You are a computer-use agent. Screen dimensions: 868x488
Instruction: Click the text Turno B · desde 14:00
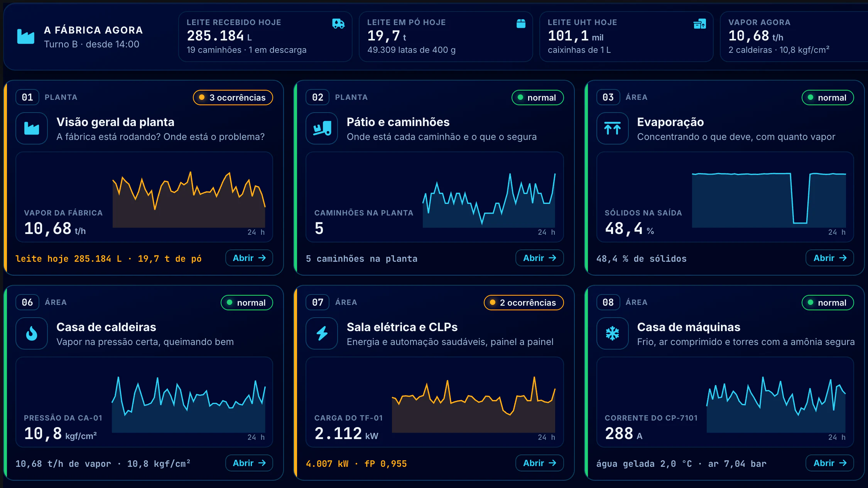click(91, 44)
